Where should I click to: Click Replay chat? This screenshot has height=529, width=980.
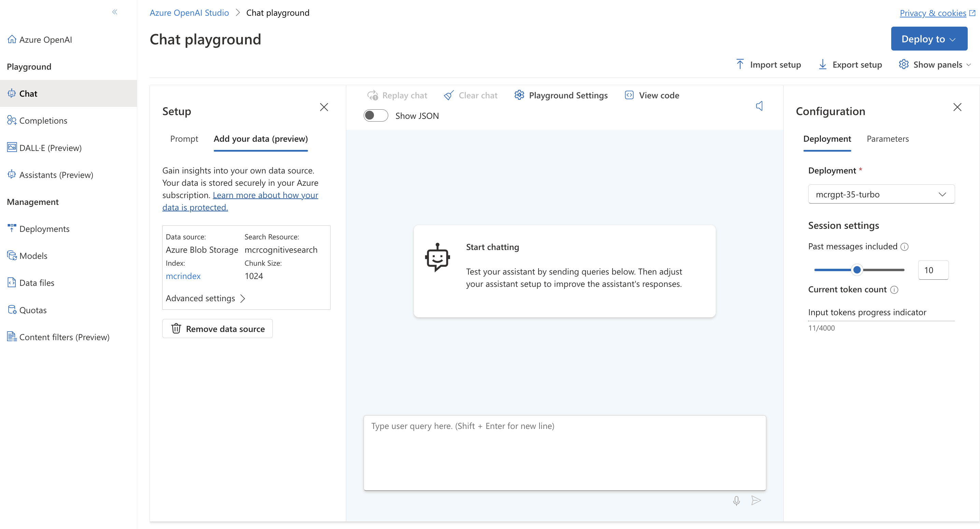[x=397, y=95]
